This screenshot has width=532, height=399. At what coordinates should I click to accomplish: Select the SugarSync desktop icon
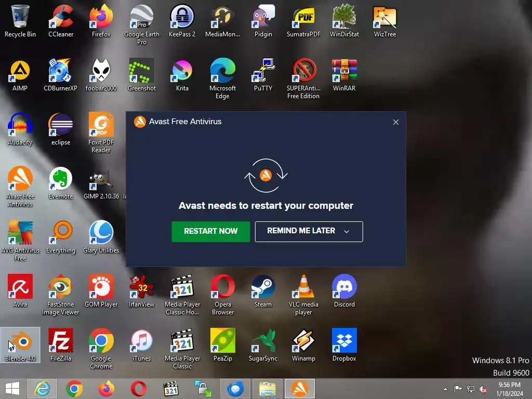pos(263,345)
